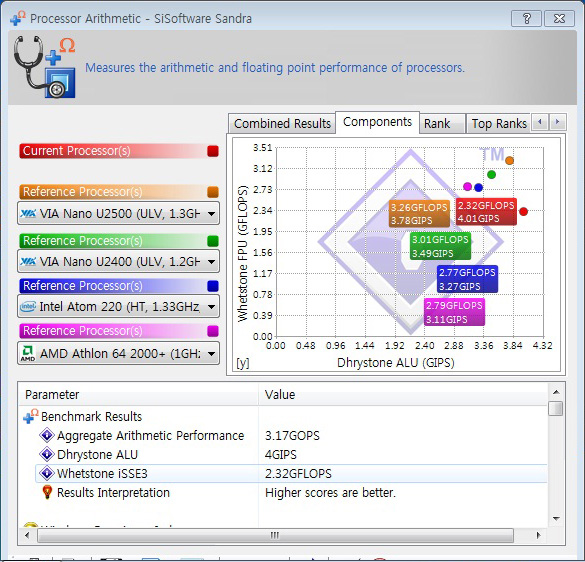Screen dimensions: 585x562
Task: Click the left tab scroll arrow
Action: pos(539,122)
